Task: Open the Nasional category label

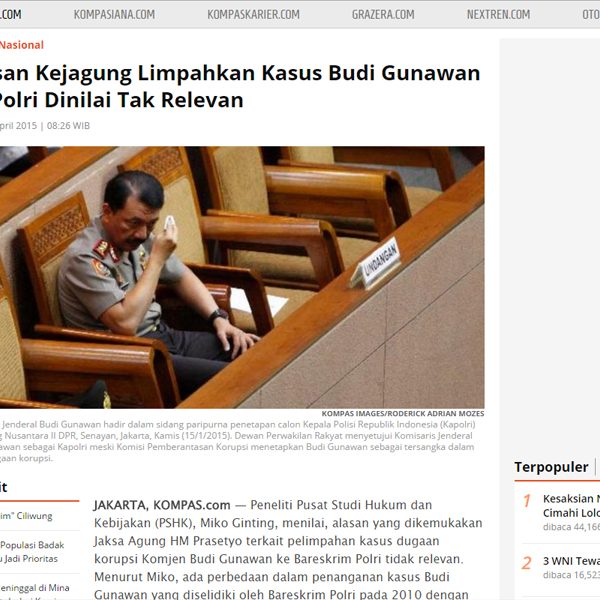Action: tap(21, 45)
